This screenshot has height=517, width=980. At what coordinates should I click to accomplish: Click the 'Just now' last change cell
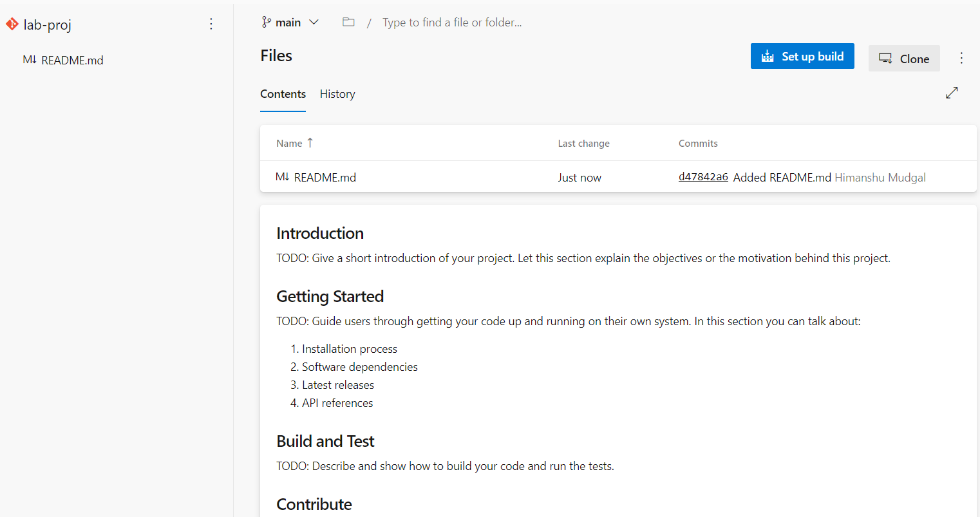[x=580, y=178]
